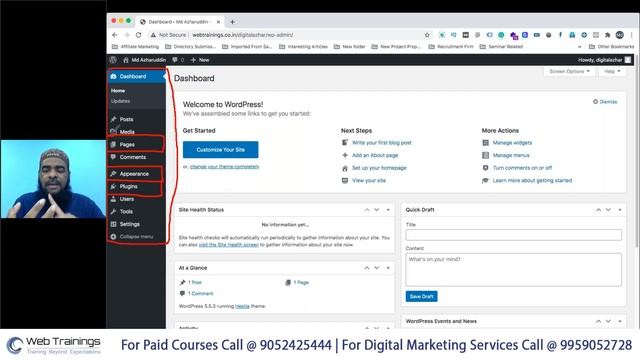The width and height of the screenshot is (640, 360).
Task: Dismiss the Welcome to WordPress panel
Action: click(x=605, y=102)
